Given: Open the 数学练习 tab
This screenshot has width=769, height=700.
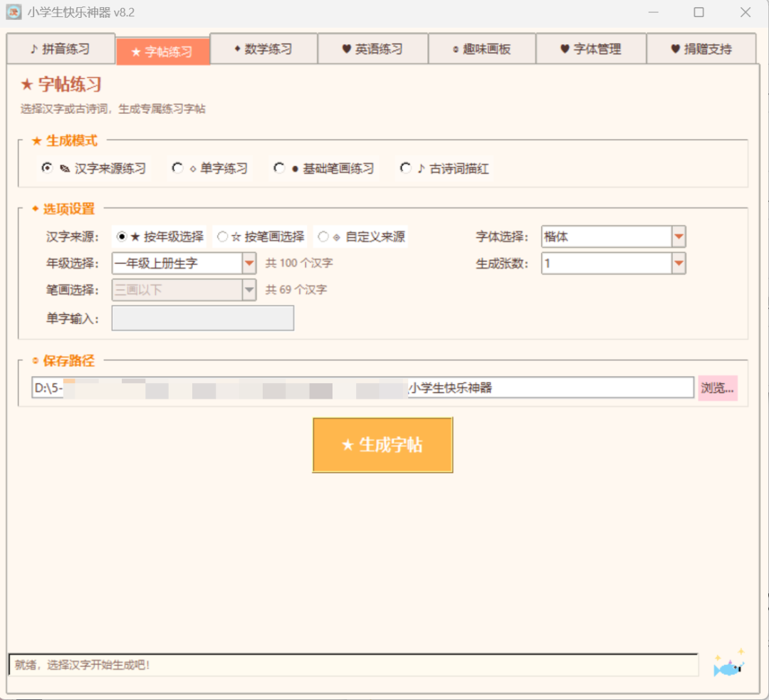Looking at the screenshot, I should (264, 48).
